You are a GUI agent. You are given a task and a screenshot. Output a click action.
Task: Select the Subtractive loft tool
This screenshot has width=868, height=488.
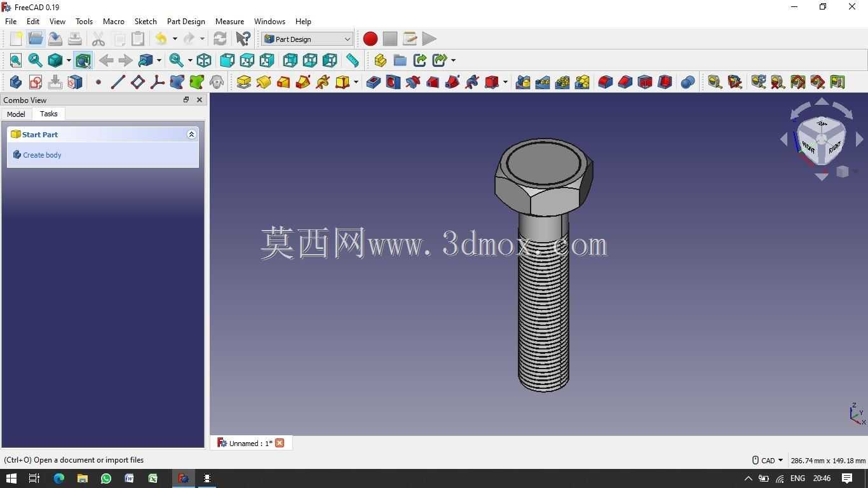click(x=433, y=82)
